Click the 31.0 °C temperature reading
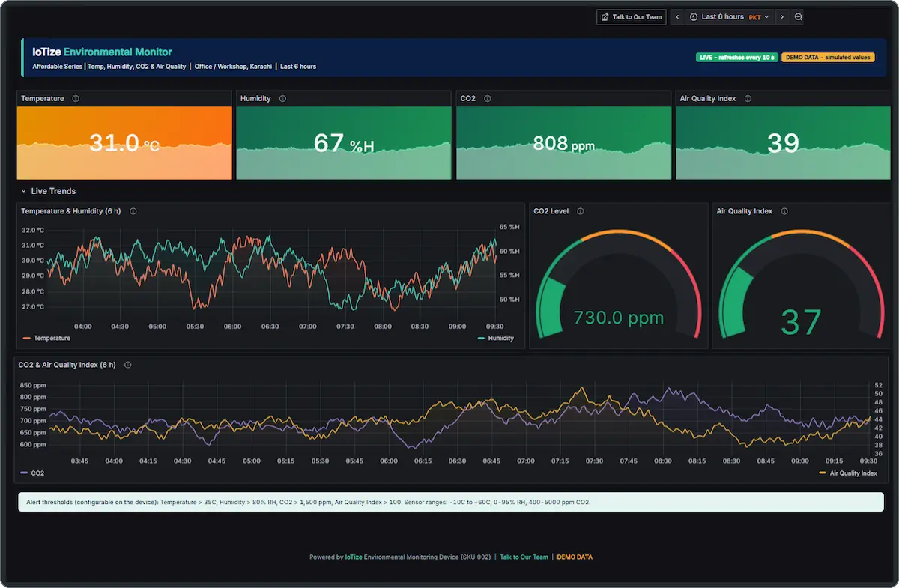Image resolution: width=899 pixels, height=588 pixels. 124,142
